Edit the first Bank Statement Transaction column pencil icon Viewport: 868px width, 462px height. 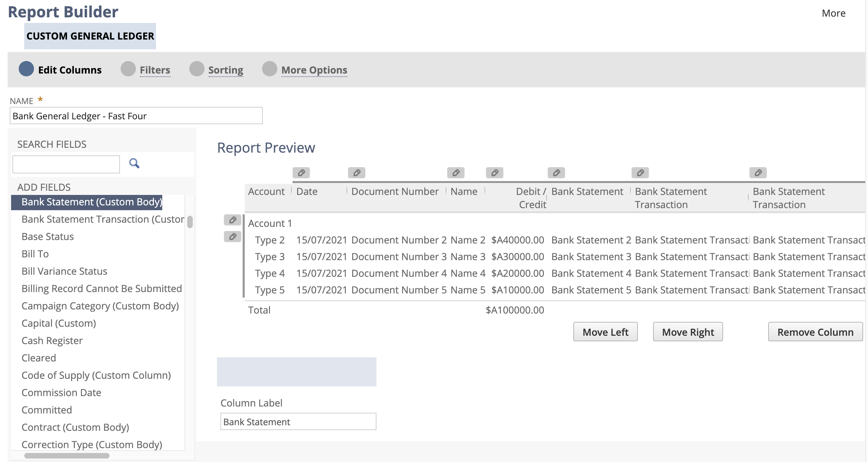coord(640,172)
